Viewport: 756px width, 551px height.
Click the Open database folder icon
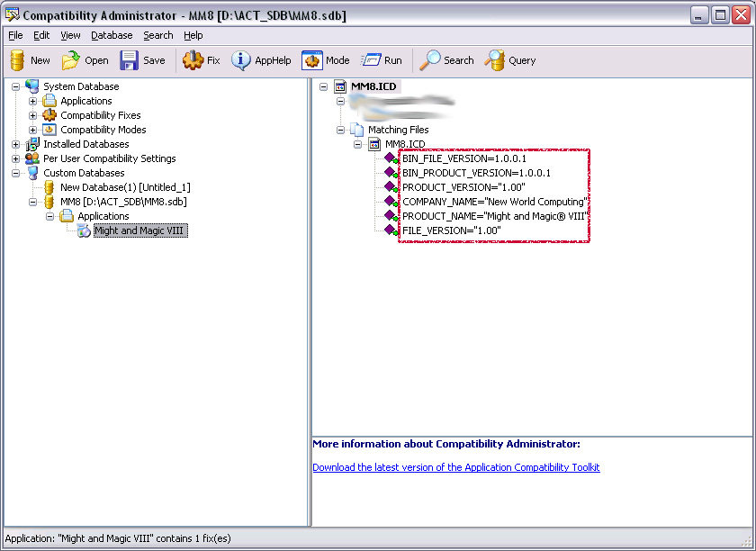point(70,60)
